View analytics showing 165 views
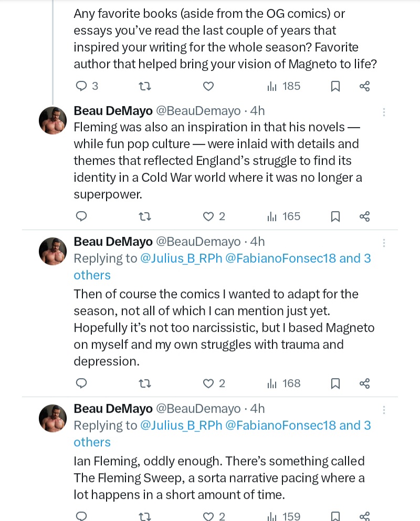The height and width of the screenshot is (521, 420). pyautogui.click(x=283, y=216)
